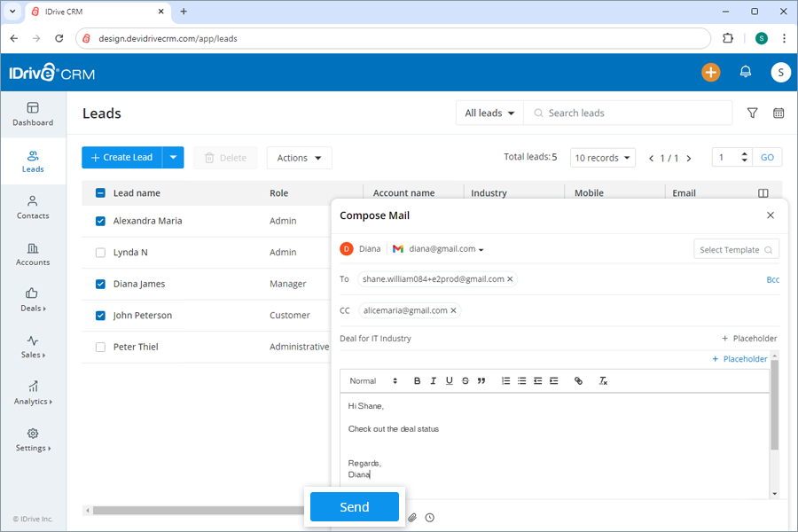
Task: Open notifications via the bell icon
Action: pyautogui.click(x=746, y=72)
